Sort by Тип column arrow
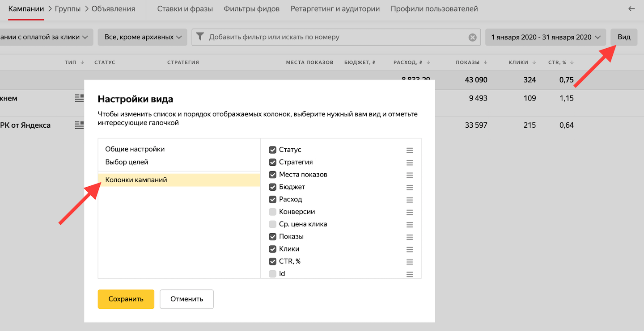644x331 pixels. point(82,63)
